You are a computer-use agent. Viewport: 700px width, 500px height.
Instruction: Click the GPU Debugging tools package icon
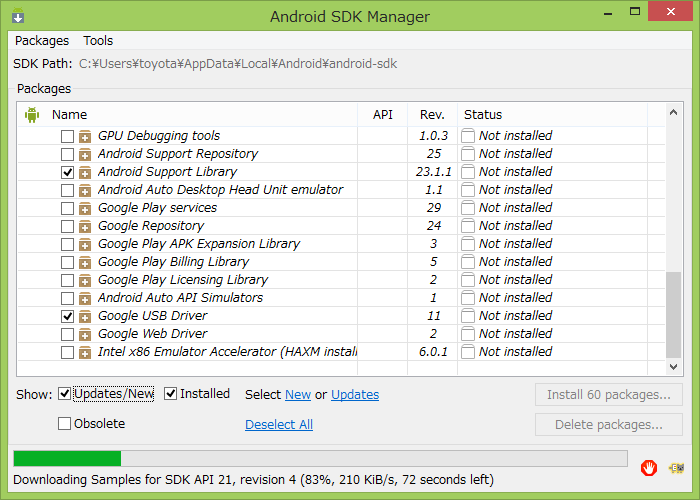pyautogui.click(x=85, y=136)
